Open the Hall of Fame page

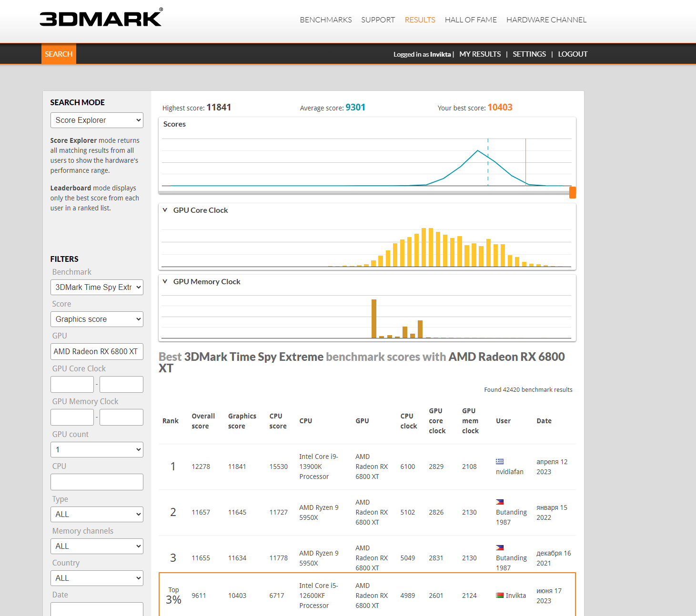471,20
